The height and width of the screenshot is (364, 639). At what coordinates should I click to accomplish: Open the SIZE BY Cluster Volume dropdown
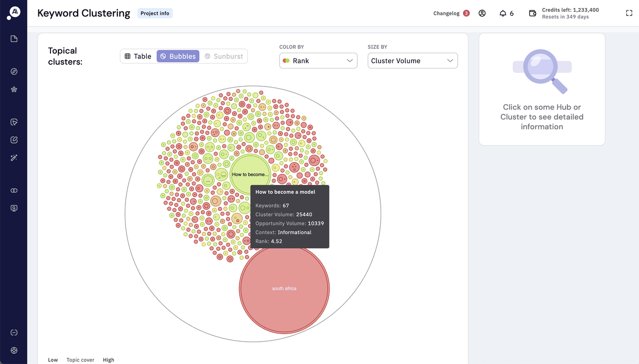[413, 61]
